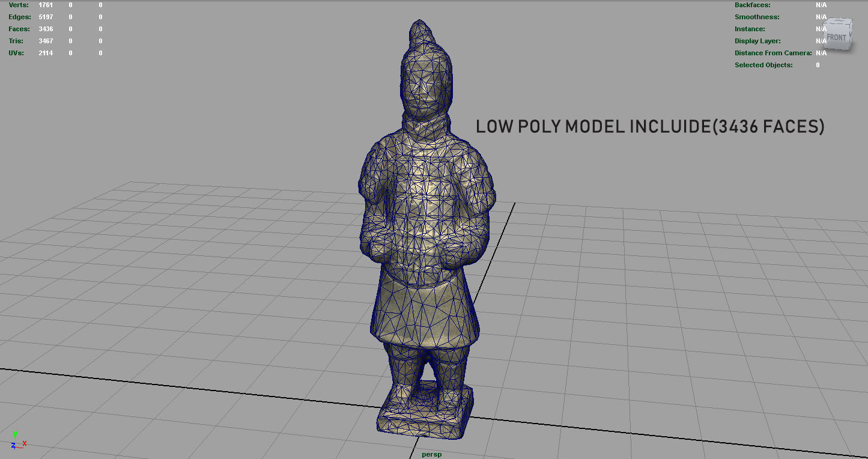Click the Tris: label in the HUD
Image resolution: width=868 pixels, height=459 pixels.
click(x=16, y=41)
